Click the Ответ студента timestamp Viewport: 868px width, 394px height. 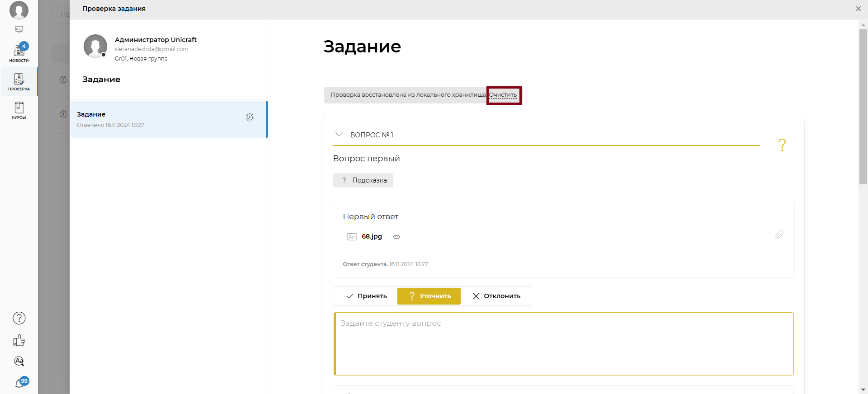[385, 264]
